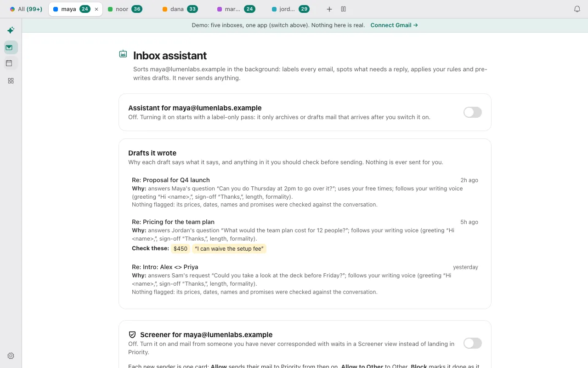This screenshot has width=588, height=368.
Task: Turn on Assistant for maya@lumenlabs.example
Action: point(473,112)
